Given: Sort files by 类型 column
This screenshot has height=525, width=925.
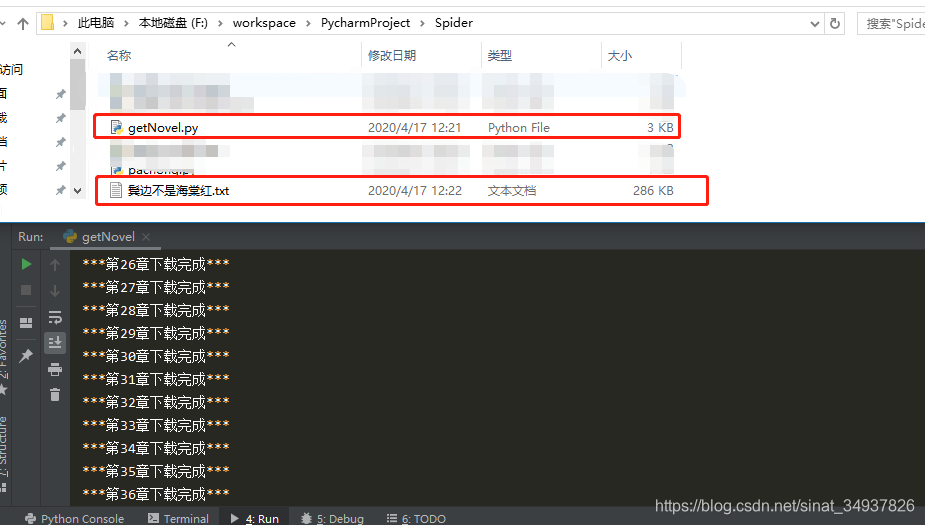Looking at the screenshot, I should [x=500, y=55].
